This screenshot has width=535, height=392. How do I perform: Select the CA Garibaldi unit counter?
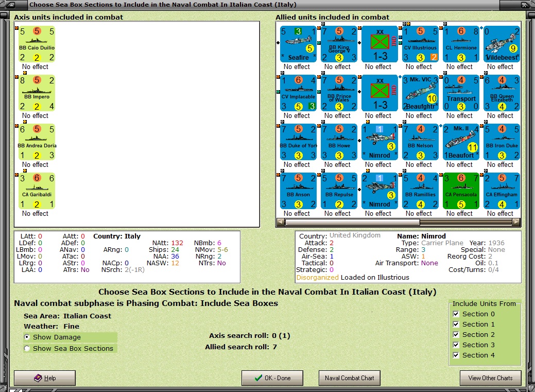click(x=37, y=191)
